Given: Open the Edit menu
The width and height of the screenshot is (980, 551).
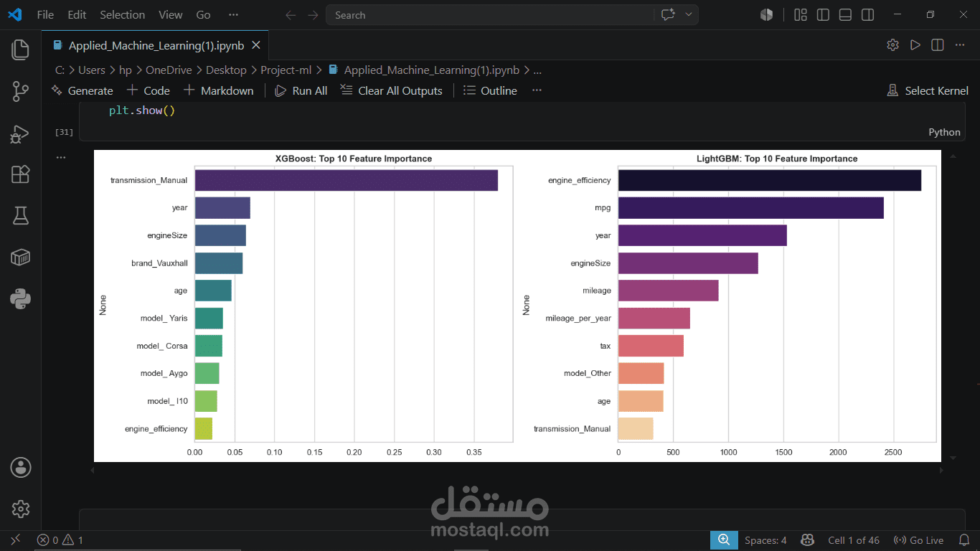Looking at the screenshot, I should coord(77,14).
